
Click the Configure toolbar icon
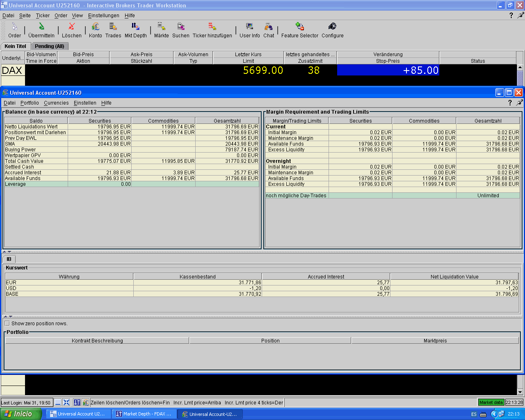(x=332, y=27)
